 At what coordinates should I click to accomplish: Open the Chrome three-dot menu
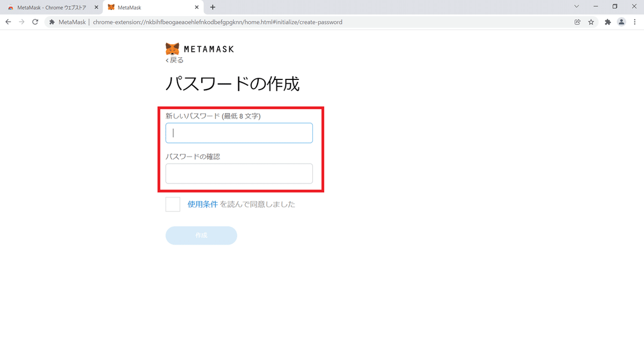pyautogui.click(x=635, y=23)
